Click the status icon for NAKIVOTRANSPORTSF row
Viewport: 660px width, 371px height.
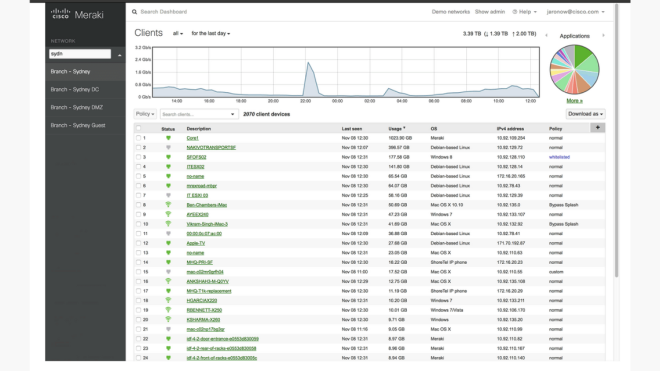168,148
